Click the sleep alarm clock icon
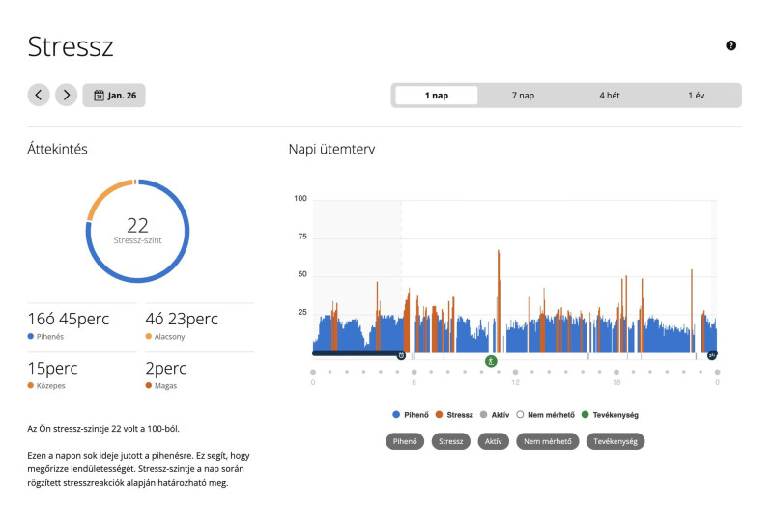This screenshot has width=773, height=532. click(401, 355)
